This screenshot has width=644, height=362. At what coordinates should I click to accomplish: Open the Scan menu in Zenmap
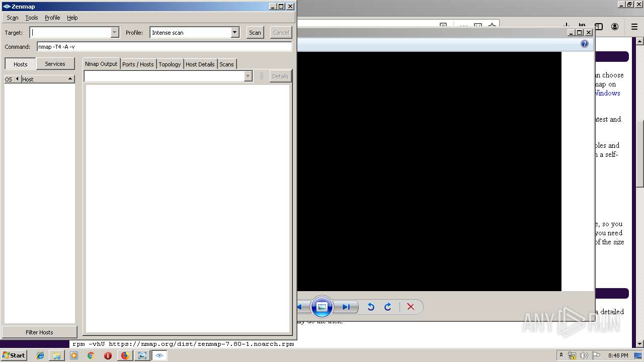pyautogui.click(x=13, y=18)
